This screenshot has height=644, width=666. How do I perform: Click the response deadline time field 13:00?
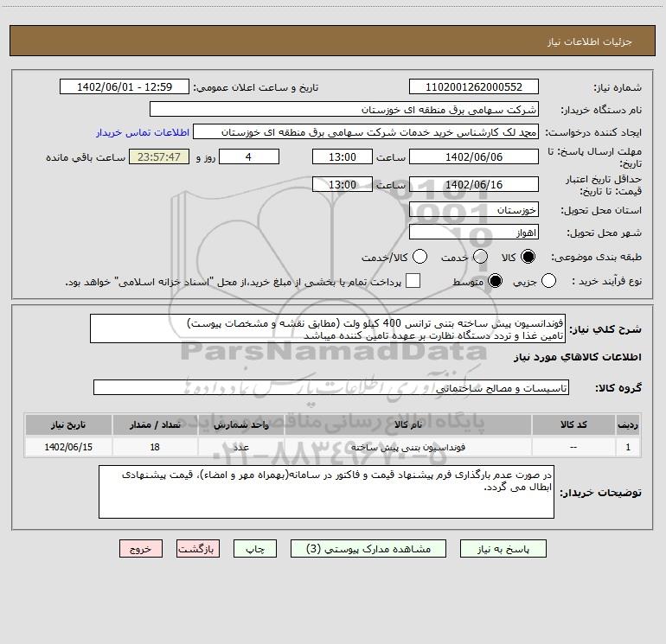pos(343,156)
